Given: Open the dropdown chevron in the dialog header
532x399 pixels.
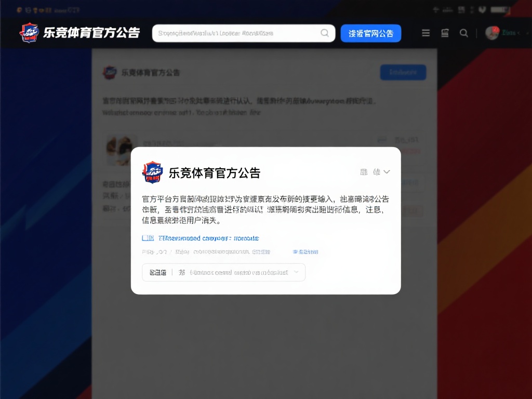Looking at the screenshot, I should 388,172.
